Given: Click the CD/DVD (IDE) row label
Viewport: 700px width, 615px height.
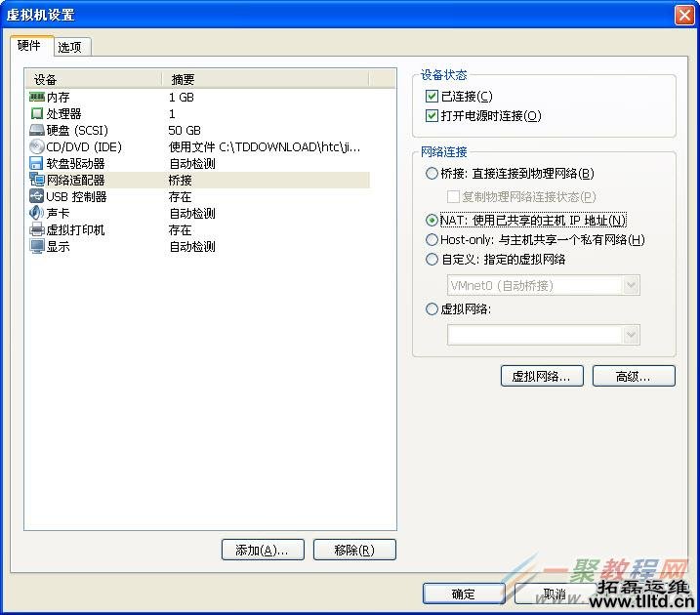Looking at the screenshot, I should click(84, 146).
